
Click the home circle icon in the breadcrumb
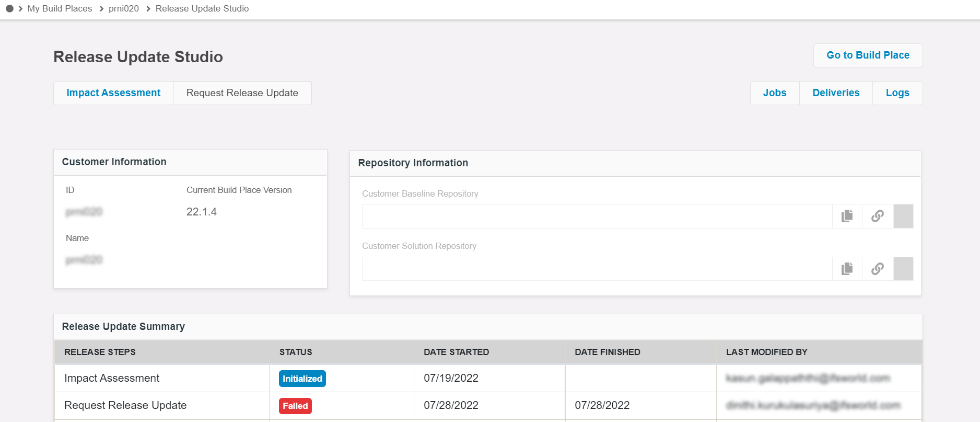coord(9,8)
